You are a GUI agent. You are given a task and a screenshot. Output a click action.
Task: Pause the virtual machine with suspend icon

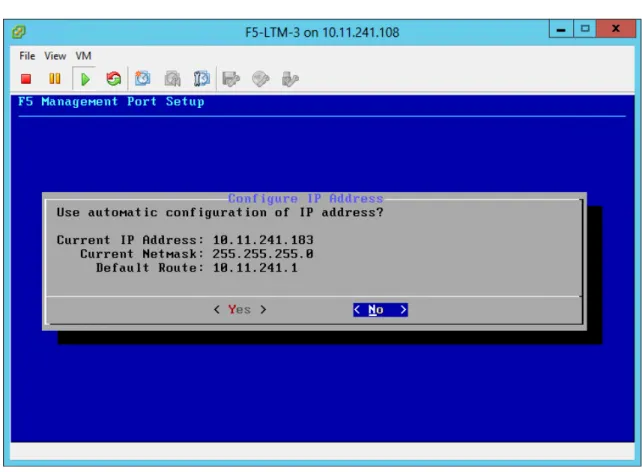click(x=54, y=79)
